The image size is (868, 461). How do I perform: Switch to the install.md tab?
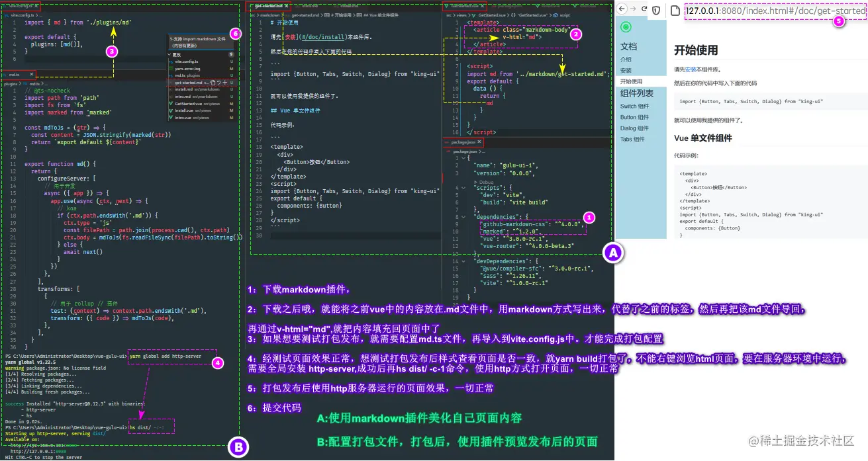[349, 6]
